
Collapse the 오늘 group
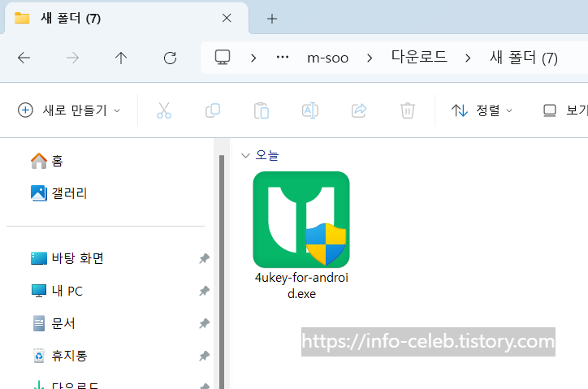click(x=245, y=155)
